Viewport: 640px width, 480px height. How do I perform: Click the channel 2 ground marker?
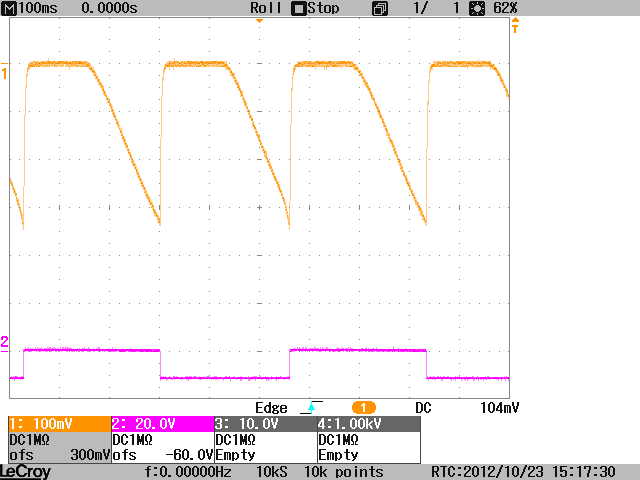click(x=4, y=343)
